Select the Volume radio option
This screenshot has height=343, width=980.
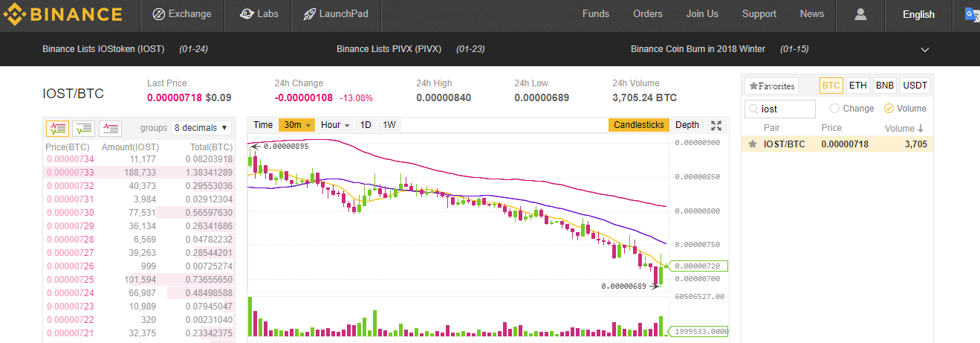coord(889,109)
